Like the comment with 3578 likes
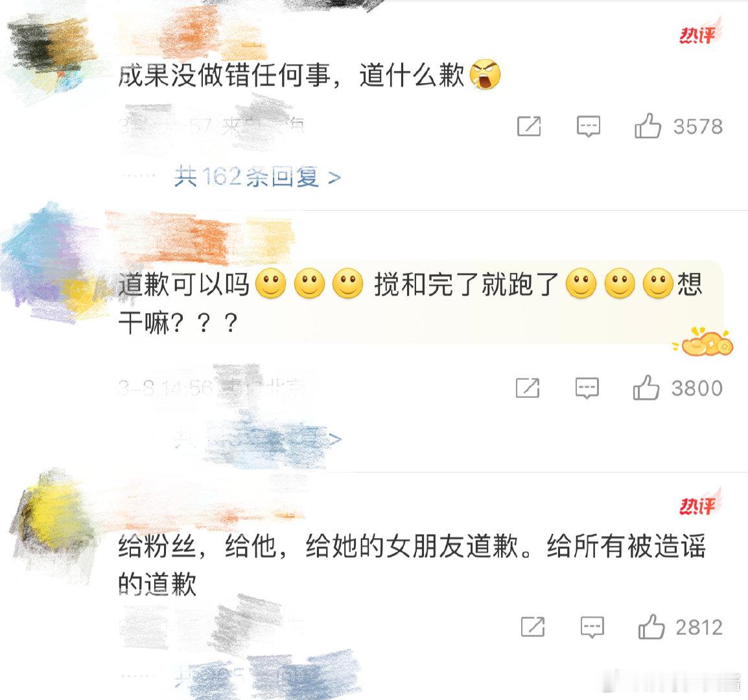The width and height of the screenshot is (748, 700). 648,126
